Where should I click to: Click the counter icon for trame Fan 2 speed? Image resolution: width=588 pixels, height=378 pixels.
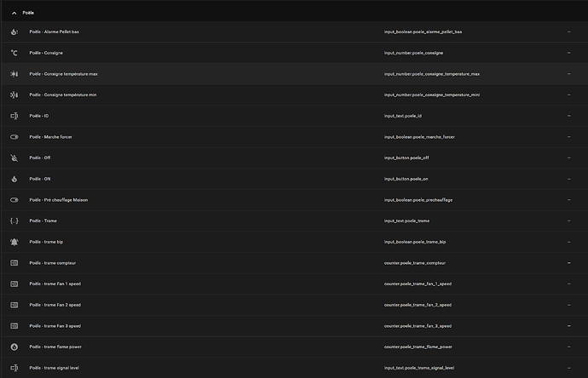(x=14, y=305)
